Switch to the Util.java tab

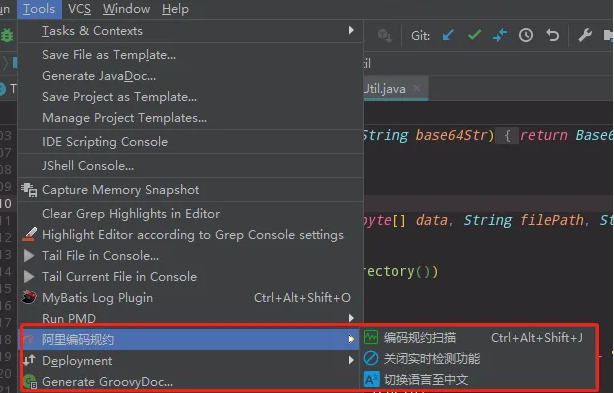pyautogui.click(x=395, y=88)
